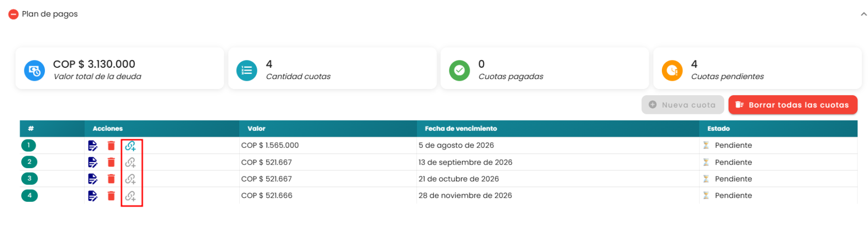Select the Valor total de la deuda card
868x225 pixels.
[119, 69]
